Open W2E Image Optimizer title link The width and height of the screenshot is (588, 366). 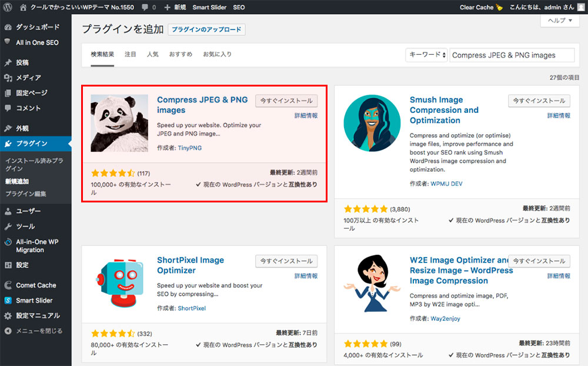click(461, 270)
